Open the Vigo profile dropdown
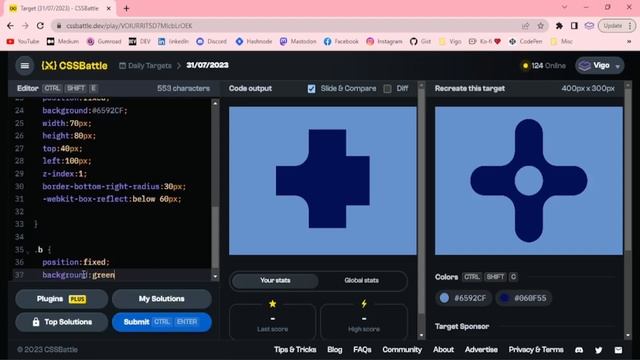This screenshot has height=360, width=640. coord(600,66)
